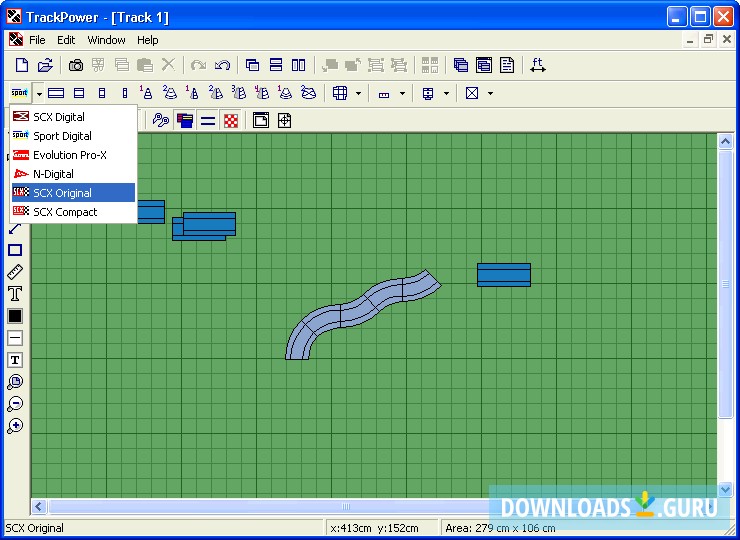Insert the shortest straight track piece
This screenshot has height=540, width=740.
(125, 93)
